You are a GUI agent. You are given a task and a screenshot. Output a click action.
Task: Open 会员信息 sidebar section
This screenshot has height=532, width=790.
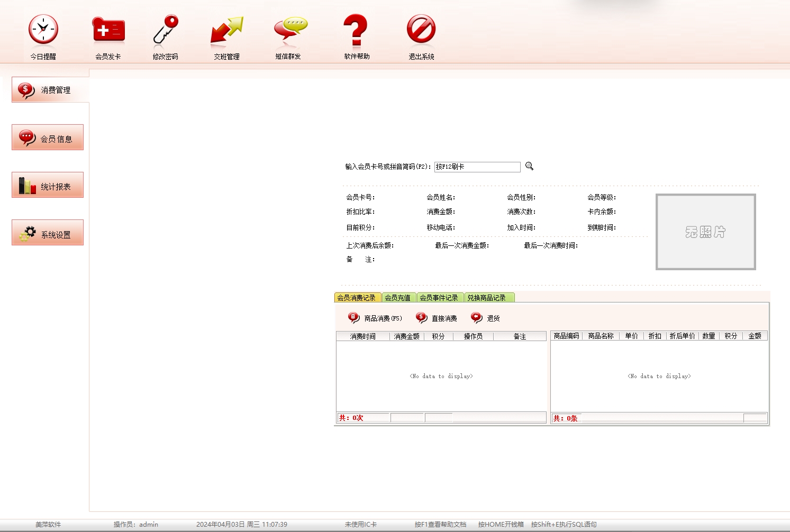click(48, 138)
